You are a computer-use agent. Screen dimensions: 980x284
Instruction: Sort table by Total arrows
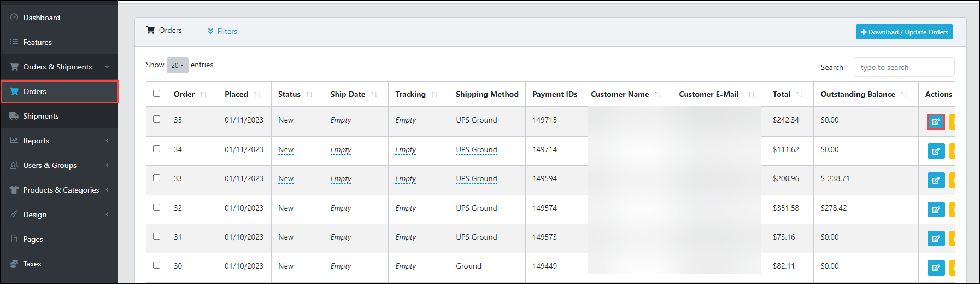pos(799,95)
